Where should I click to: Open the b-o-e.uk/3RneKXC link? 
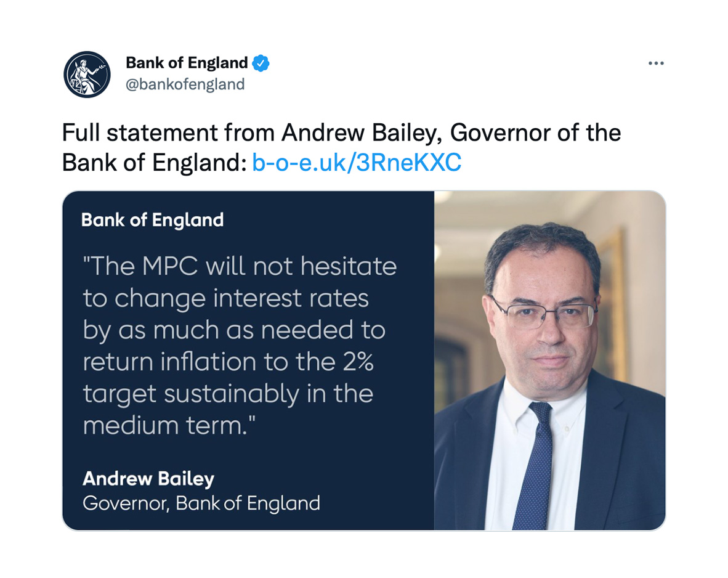[x=357, y=162]
